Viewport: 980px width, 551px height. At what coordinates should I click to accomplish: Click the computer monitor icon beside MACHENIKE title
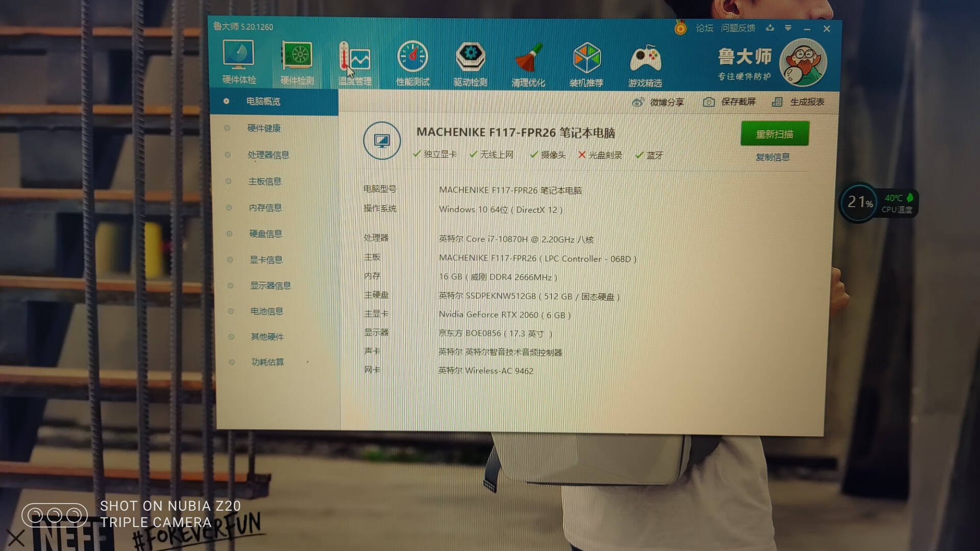coord(381,140)
